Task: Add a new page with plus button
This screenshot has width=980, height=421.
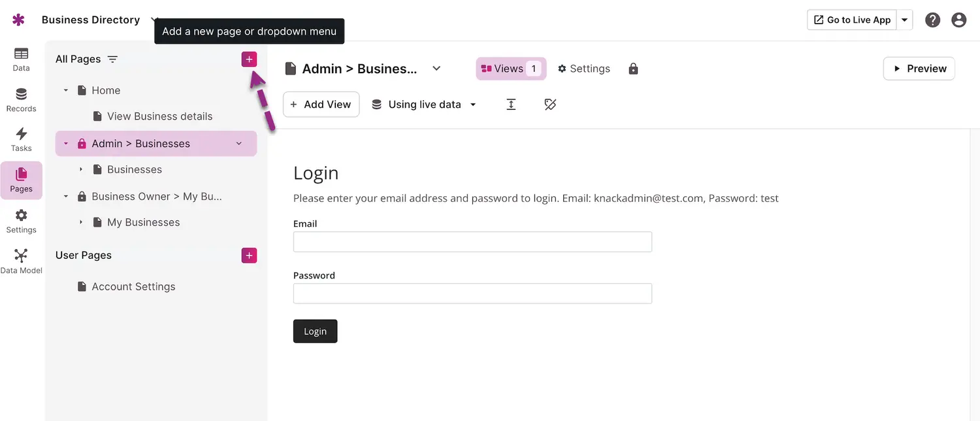Action: 249,59
